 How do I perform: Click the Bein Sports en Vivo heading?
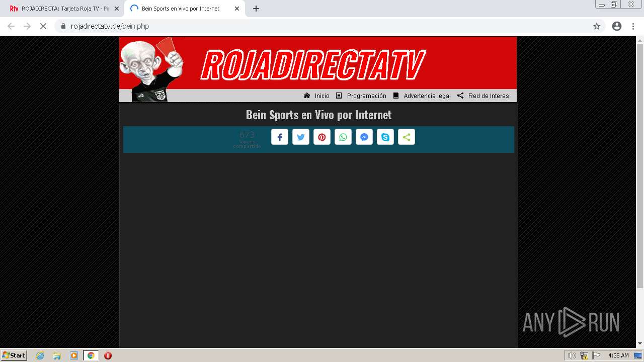[318, 115]
